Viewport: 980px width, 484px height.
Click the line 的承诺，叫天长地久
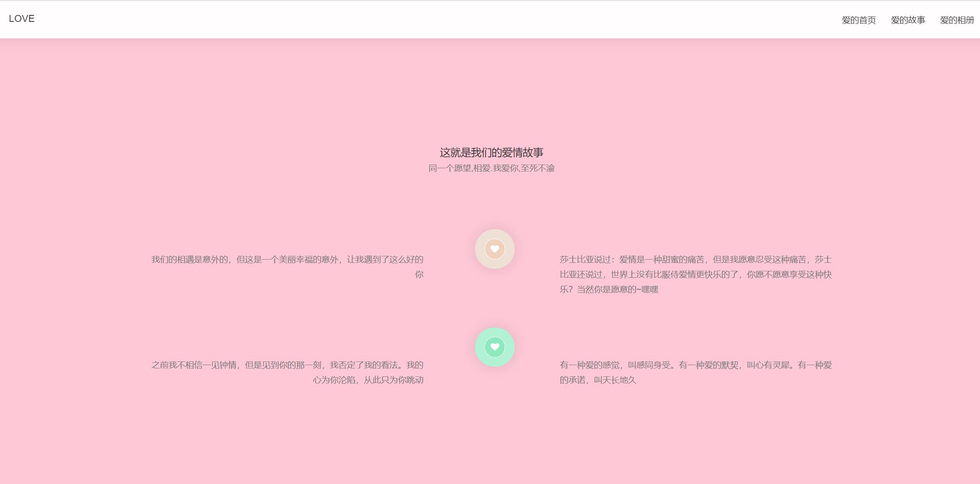(x=598, y=380)
